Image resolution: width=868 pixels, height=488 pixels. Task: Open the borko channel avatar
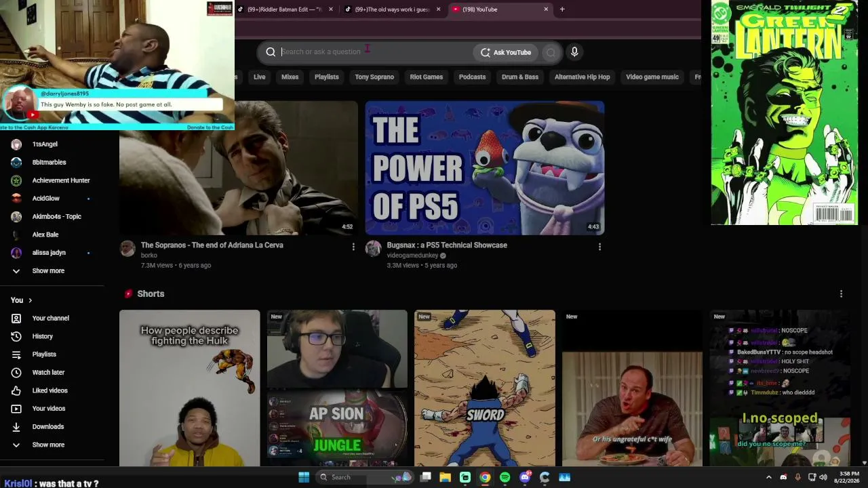pyautogui.click(x=127, y=248)
